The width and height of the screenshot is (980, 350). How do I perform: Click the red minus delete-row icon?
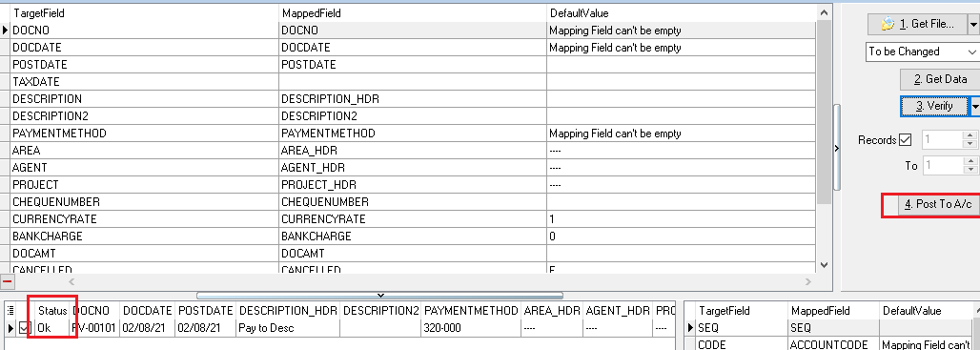7,282
